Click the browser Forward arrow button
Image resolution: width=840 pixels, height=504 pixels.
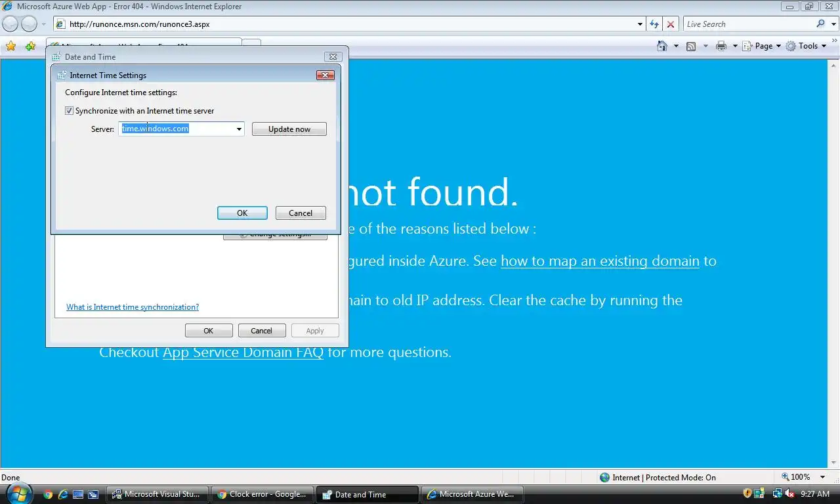click(x=30, y=24)
